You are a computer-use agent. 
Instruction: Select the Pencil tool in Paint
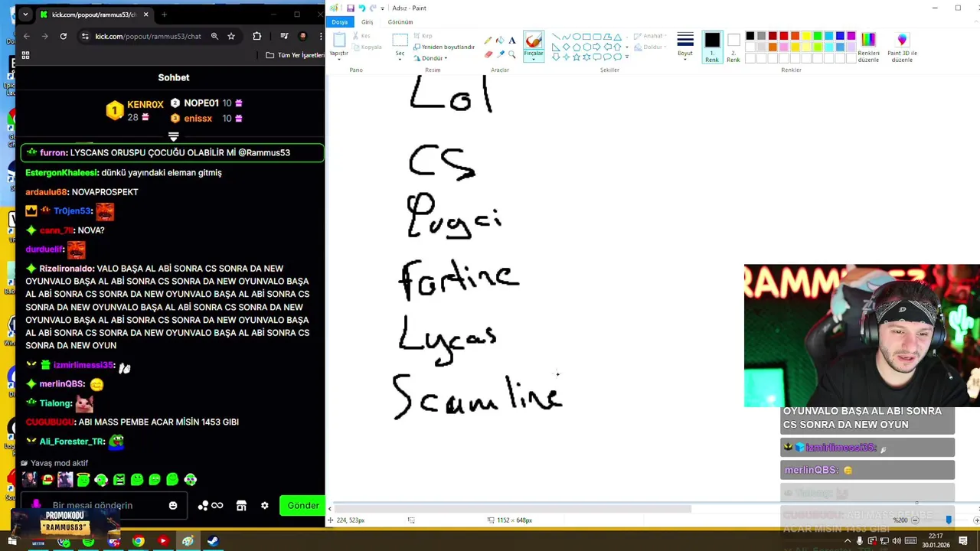click(x=488, y=40)
